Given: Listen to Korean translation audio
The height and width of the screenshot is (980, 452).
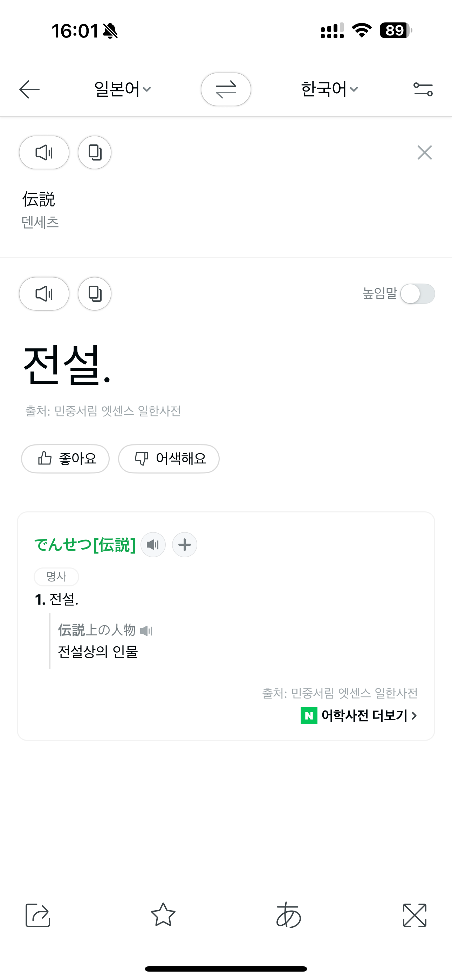Looking at the screenshot, I should point(44,294).
